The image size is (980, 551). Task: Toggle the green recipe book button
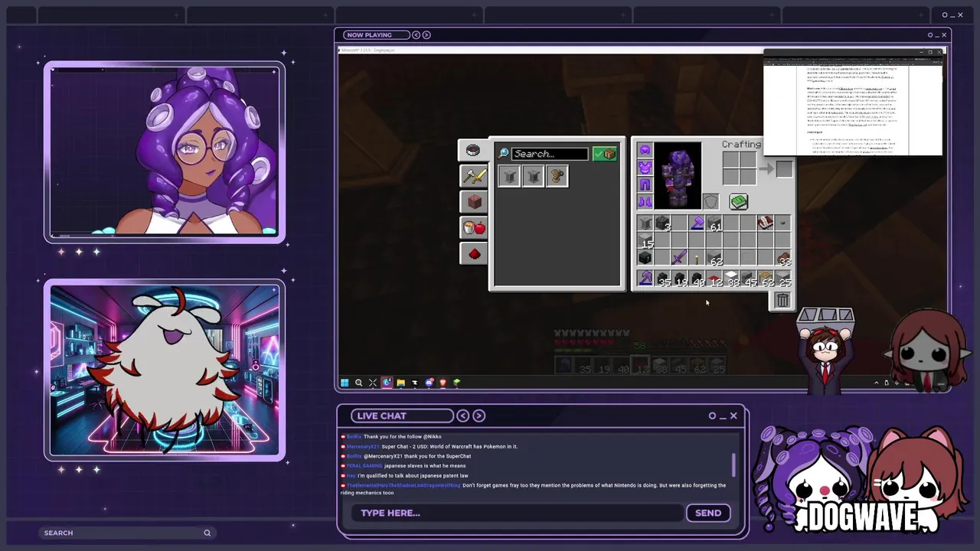pos(739,201)
